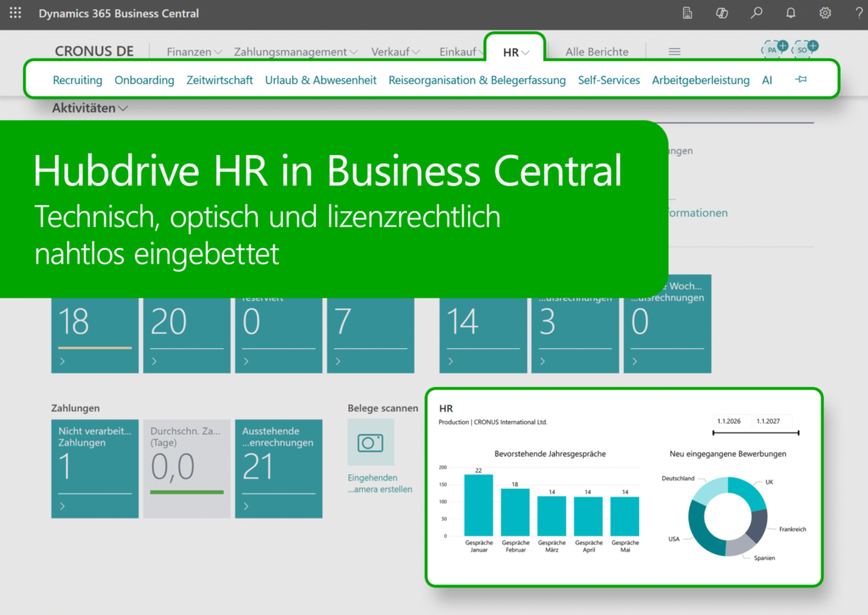Open the tile arrow under 3
Image resolution: width=868 pixels, height=615 pixels.
coord(542,361)
